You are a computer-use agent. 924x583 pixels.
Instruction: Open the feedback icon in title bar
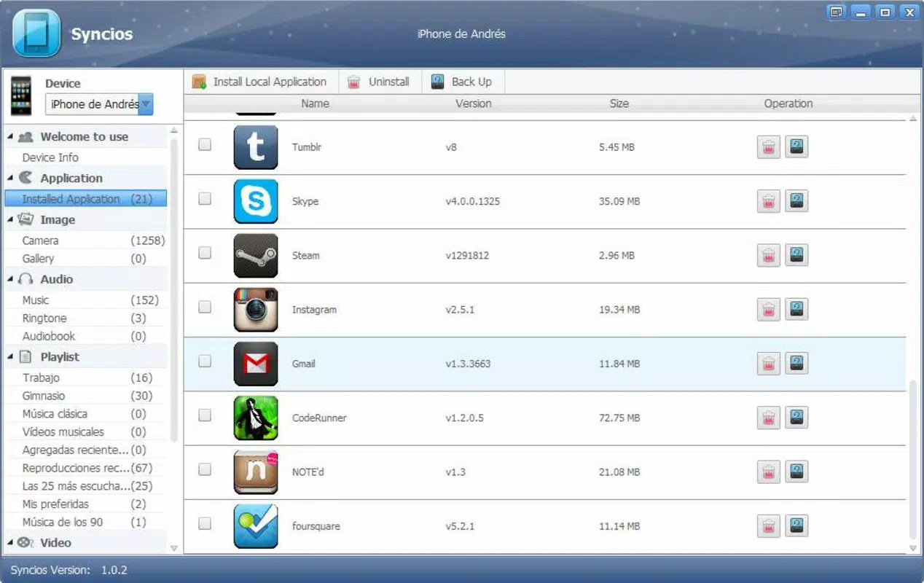837,12
